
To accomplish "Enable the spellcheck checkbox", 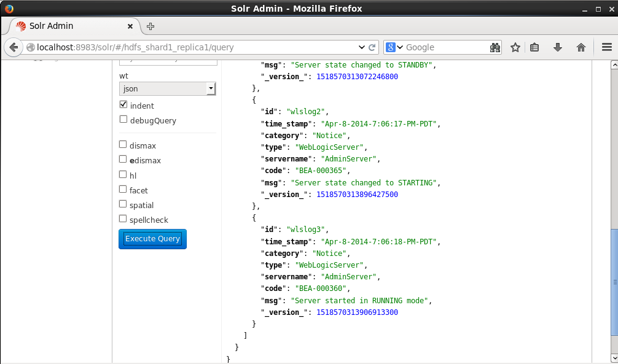I will tap(123, 219).
